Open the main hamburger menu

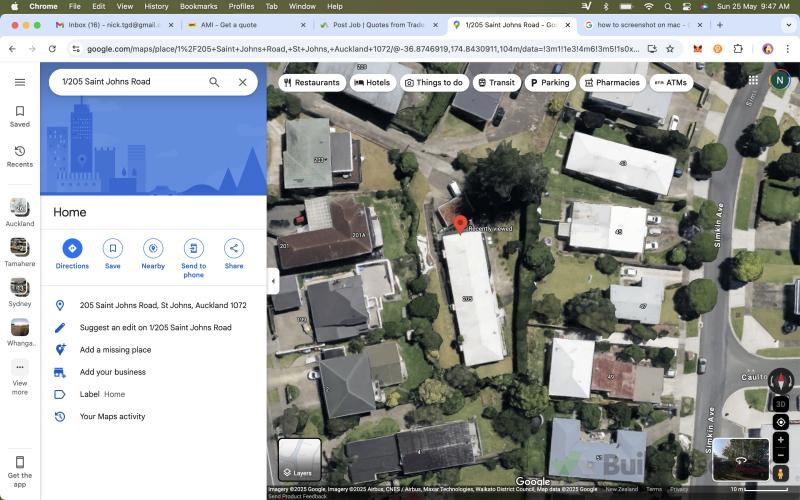click(19, 82)
